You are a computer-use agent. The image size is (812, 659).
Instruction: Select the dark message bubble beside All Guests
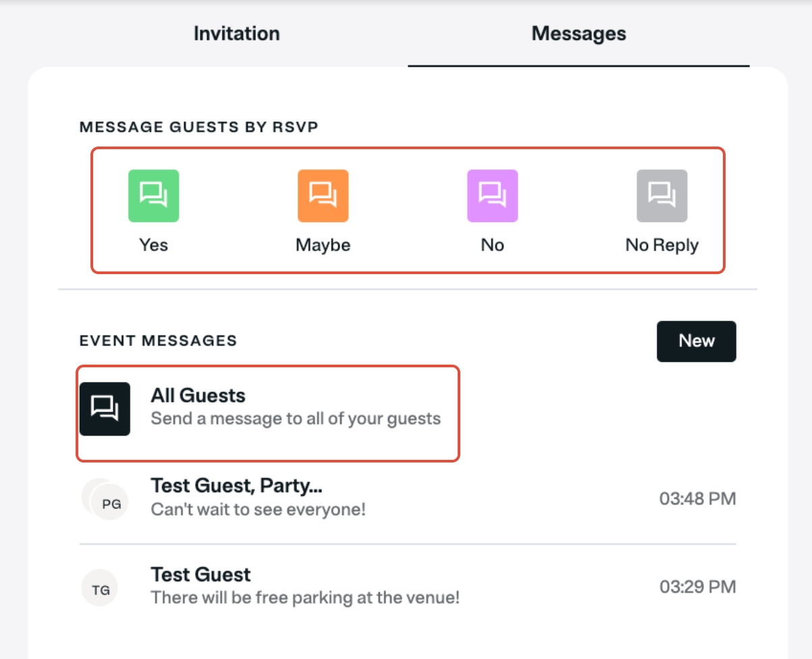click(105, 408)
